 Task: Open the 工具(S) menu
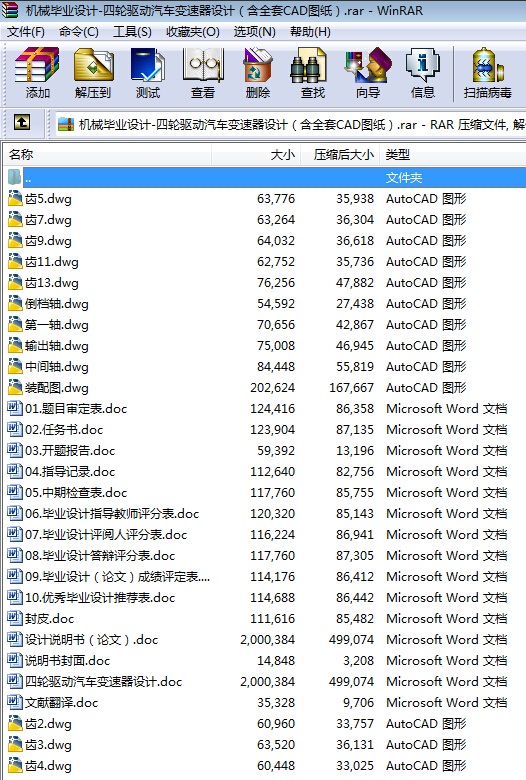click(132, 32)
